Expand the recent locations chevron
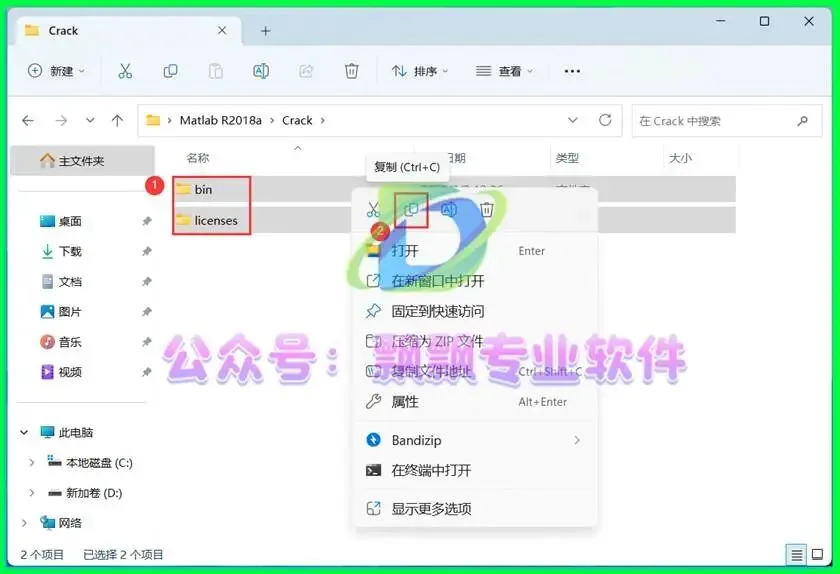 click(90, 120)
